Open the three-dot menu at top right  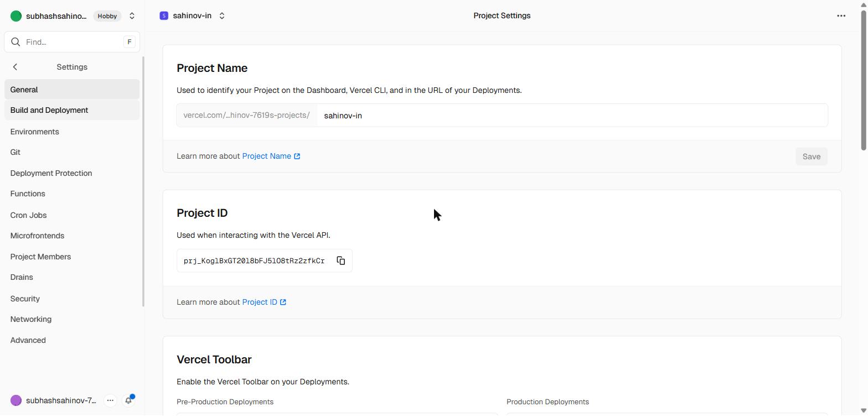[x=841, y=15]
